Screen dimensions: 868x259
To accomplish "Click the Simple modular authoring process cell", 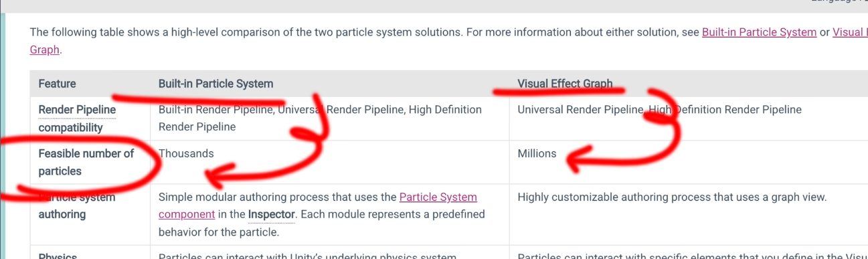I will pos(321,214).
